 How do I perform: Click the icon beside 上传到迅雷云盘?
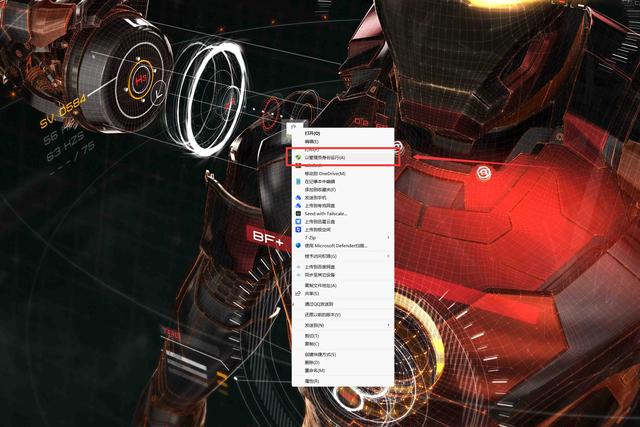298,222
